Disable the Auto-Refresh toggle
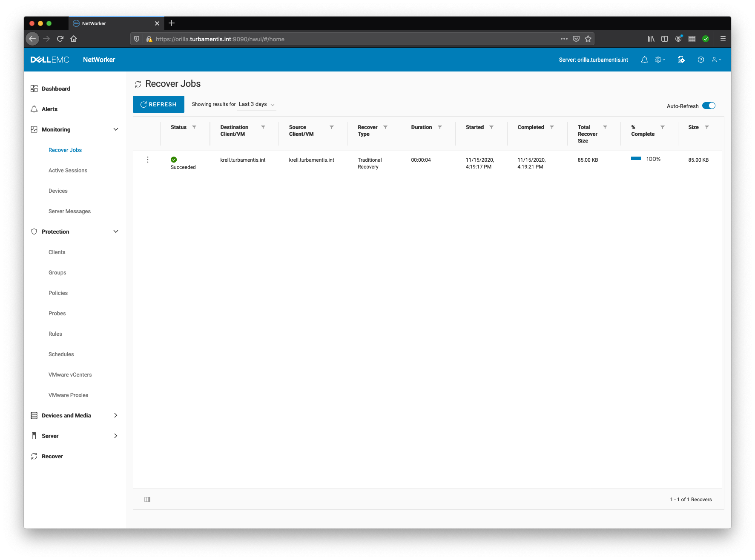The width and height of the screenshot is (755, 560). [x=708, y=106]
